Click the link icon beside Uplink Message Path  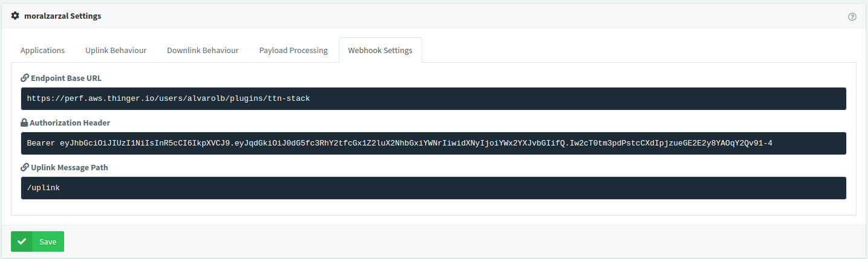[25, 167]
